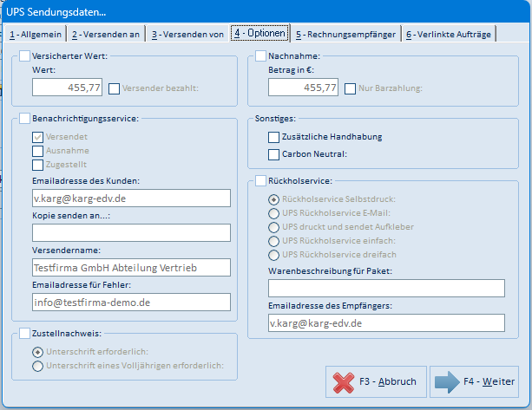Go to the 3 - Versenden von tab
The image size is (532, 410).
point(187,34)
